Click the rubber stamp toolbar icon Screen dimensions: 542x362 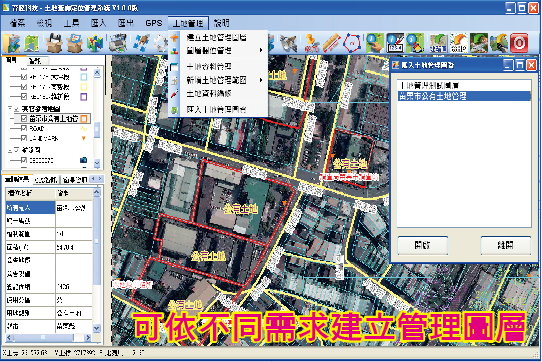pos(311,43)
